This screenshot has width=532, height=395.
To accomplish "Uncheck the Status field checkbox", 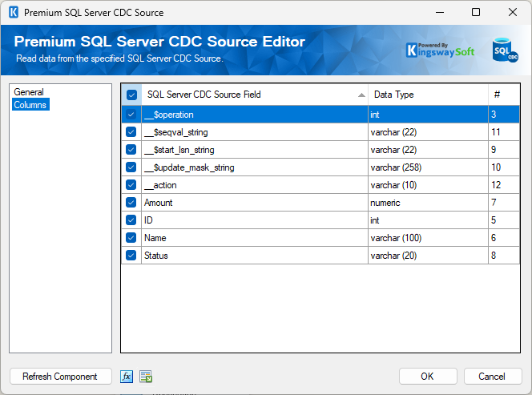I will coord(131,256).
